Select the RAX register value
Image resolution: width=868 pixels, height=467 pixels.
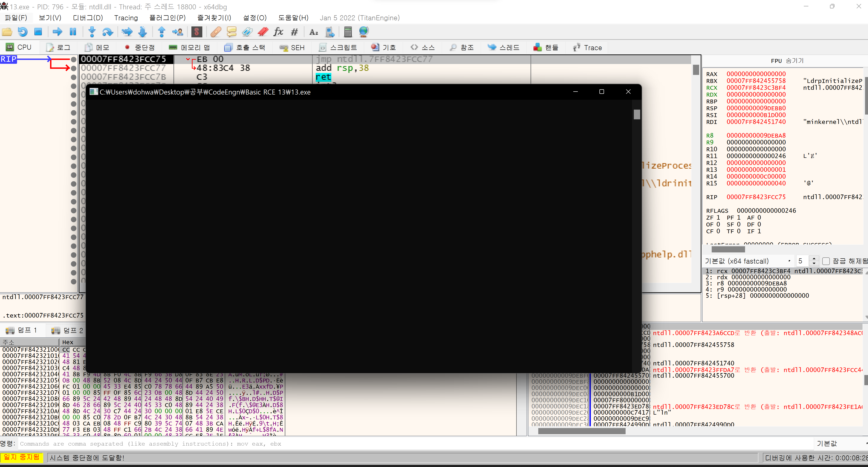(x=756, y=74)
